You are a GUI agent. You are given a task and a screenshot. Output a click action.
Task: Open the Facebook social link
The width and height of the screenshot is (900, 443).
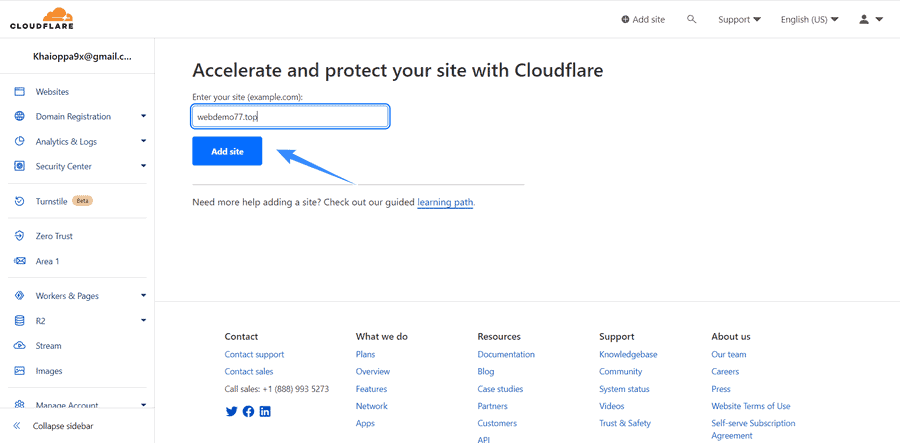click(249, 411)
